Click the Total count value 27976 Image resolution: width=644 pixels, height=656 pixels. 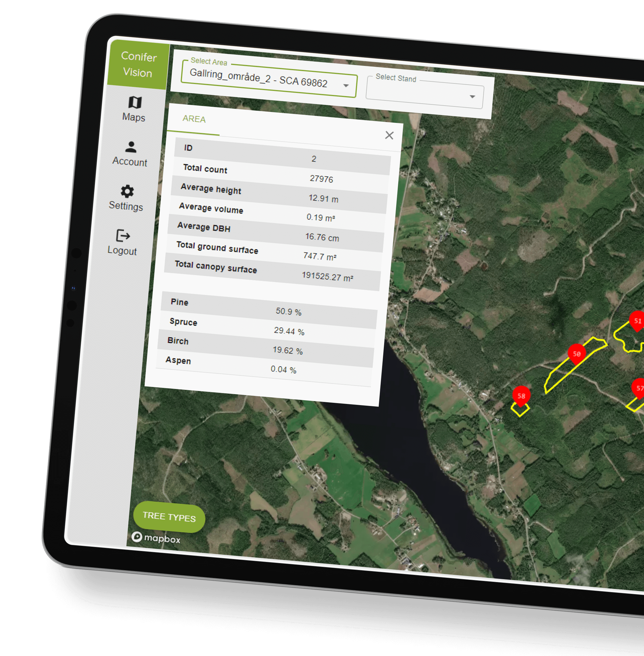coord(321,179)
